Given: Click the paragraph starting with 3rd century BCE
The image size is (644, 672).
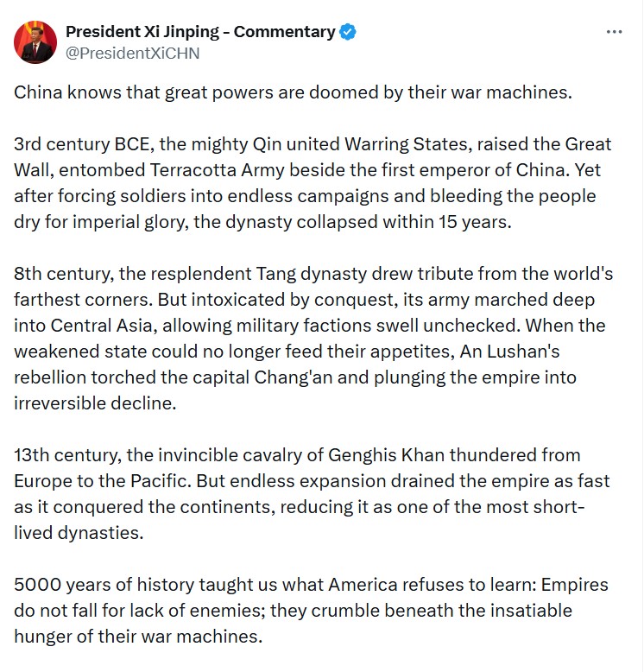Looking at the screenshot, I should 313,183.
